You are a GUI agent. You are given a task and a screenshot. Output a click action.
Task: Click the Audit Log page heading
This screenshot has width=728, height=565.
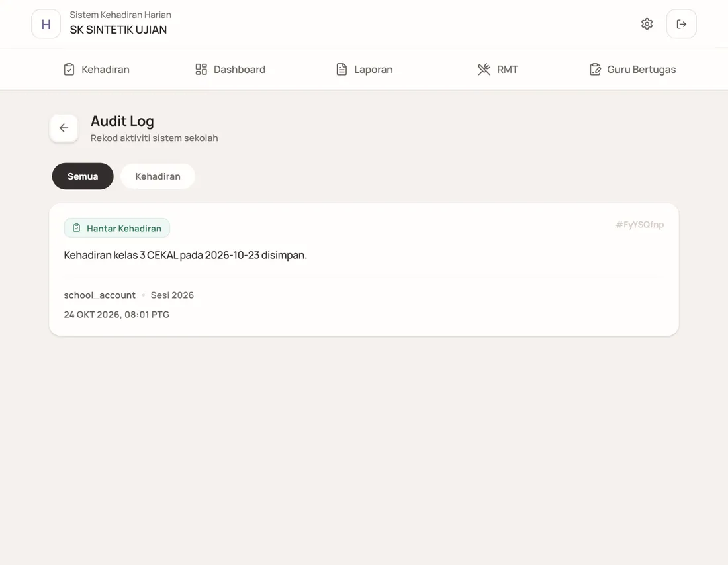tap(122, 121)
